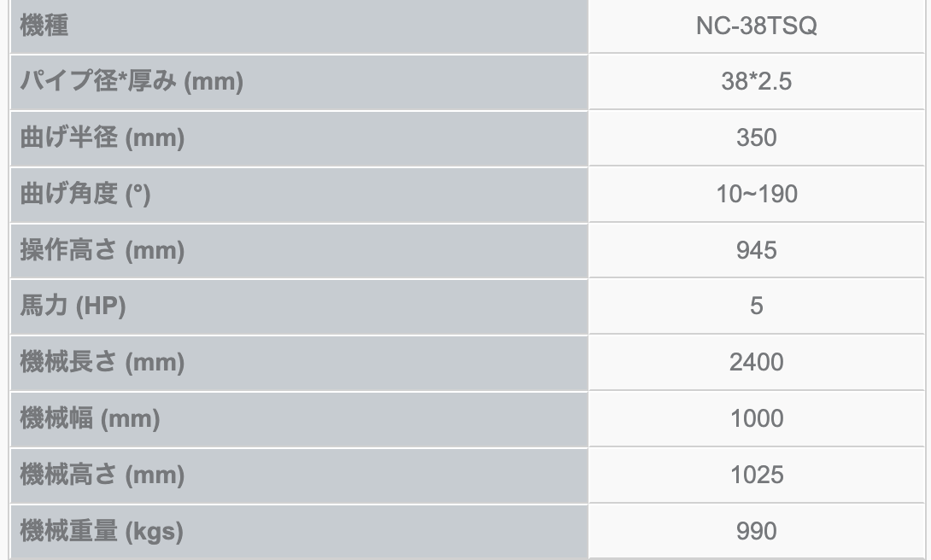Select the 990 machine weight value
This screenshot has width=931, height=560.
coord(756,531)
